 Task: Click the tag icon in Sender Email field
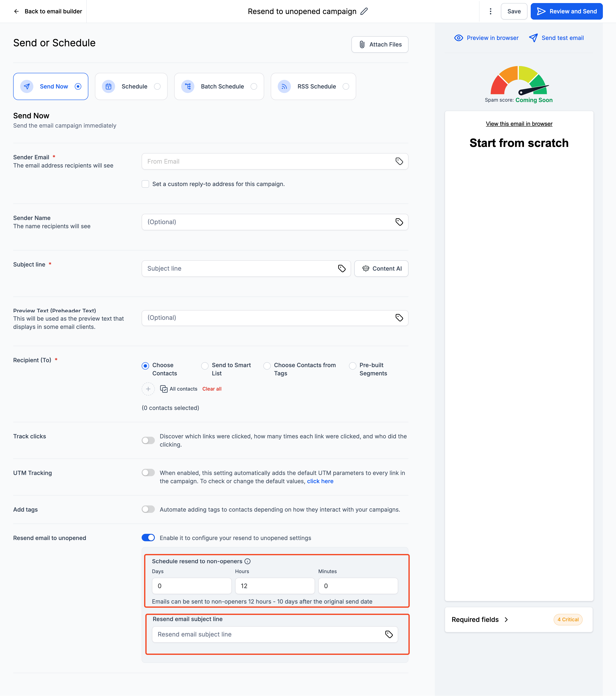point(399,161)
